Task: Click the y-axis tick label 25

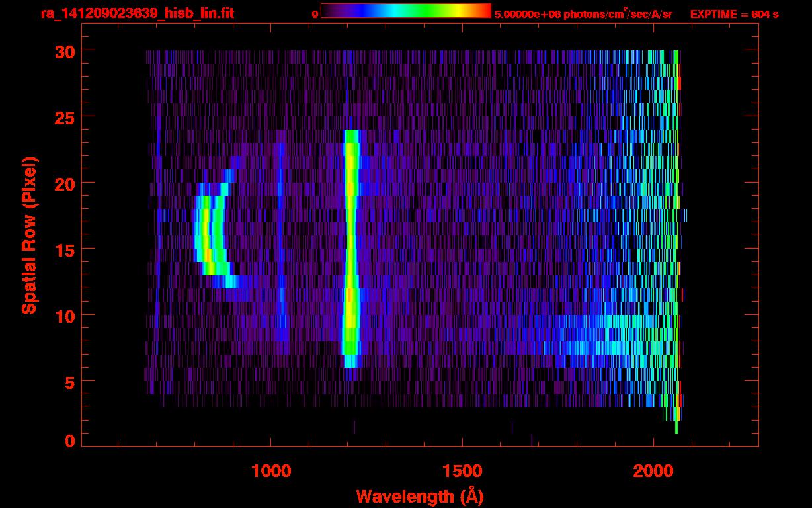Action: point(65,117)
